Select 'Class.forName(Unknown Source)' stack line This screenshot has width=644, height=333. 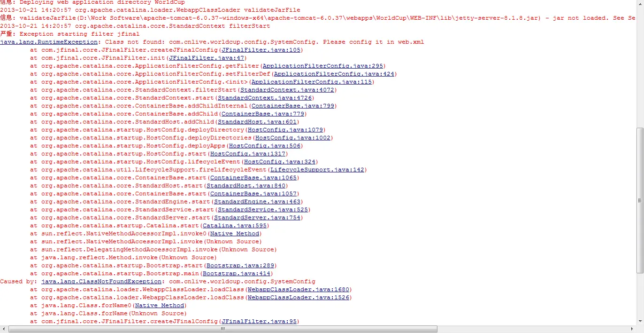(108, 313)
